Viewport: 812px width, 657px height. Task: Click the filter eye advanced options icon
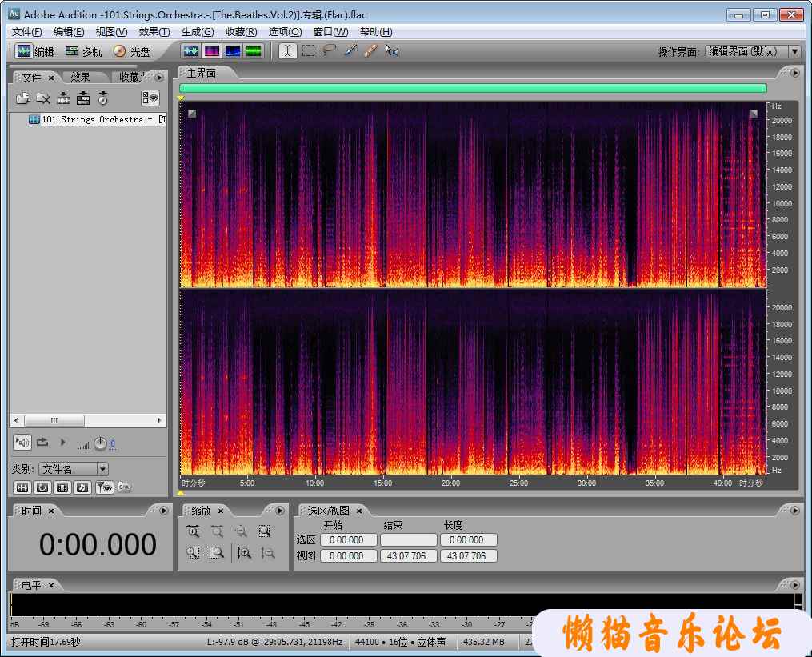pos(105,487)
